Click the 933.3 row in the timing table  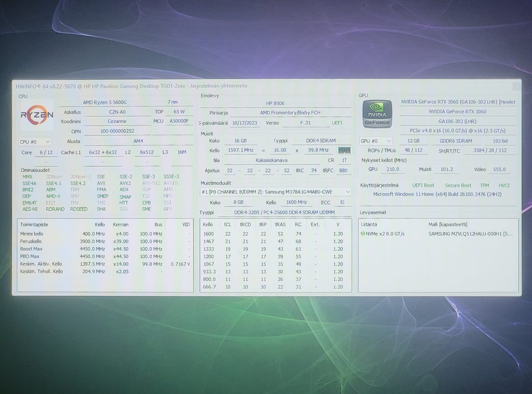(275, 272)
